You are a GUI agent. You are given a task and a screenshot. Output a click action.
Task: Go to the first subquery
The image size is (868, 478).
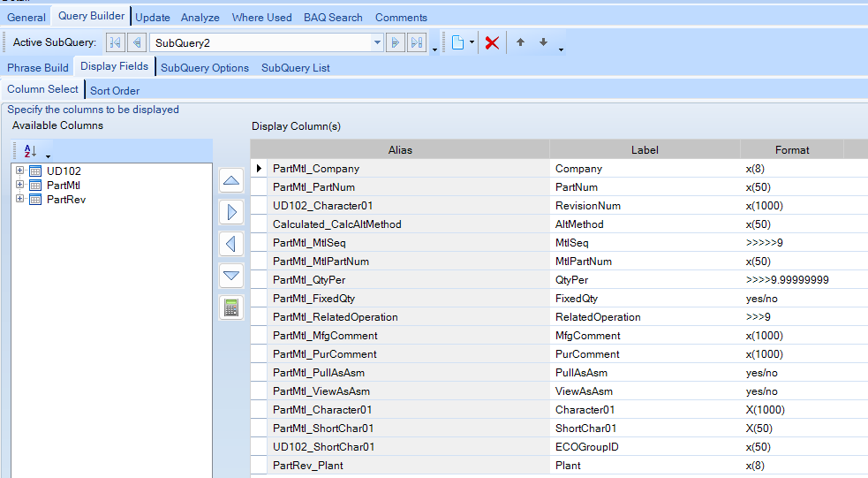click(116, 42)
